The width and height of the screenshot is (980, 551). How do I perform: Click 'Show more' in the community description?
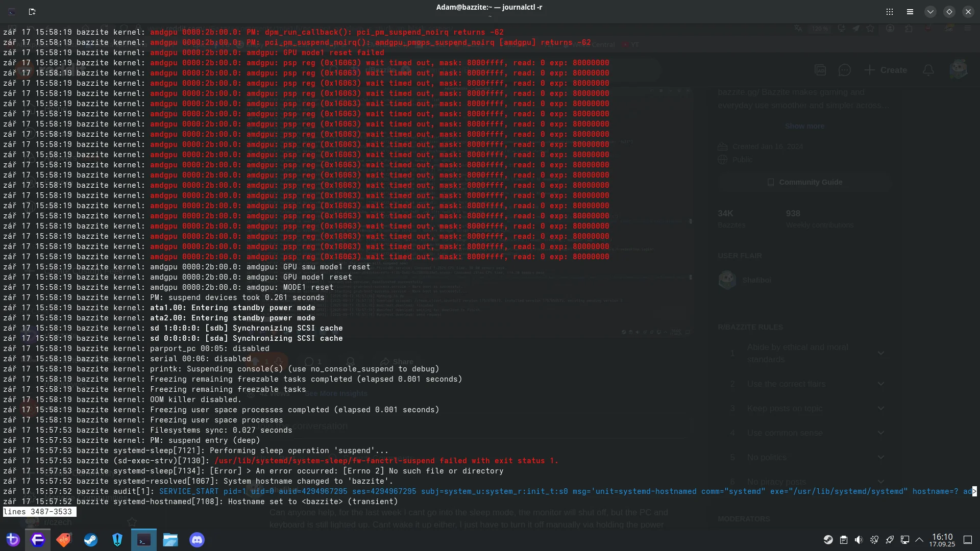[804, 126]
